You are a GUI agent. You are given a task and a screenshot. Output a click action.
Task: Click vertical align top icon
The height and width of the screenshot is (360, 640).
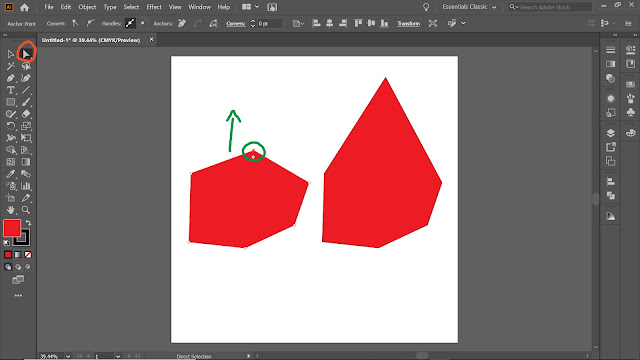pos(358,23)
